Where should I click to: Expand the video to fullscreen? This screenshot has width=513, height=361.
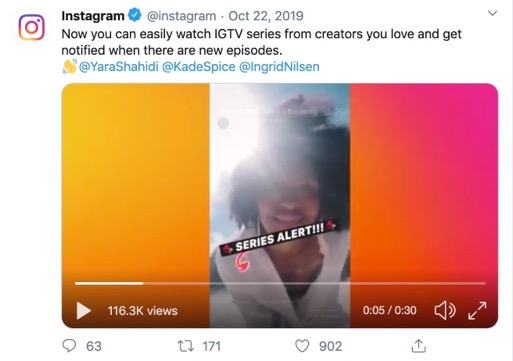coord(477,310)
